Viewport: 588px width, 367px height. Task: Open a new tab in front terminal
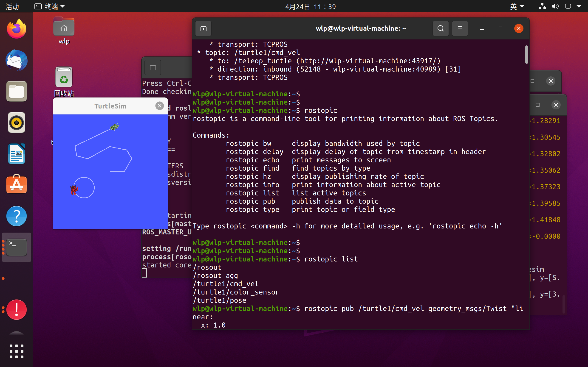pyautogui.click(x=203, y=29)
